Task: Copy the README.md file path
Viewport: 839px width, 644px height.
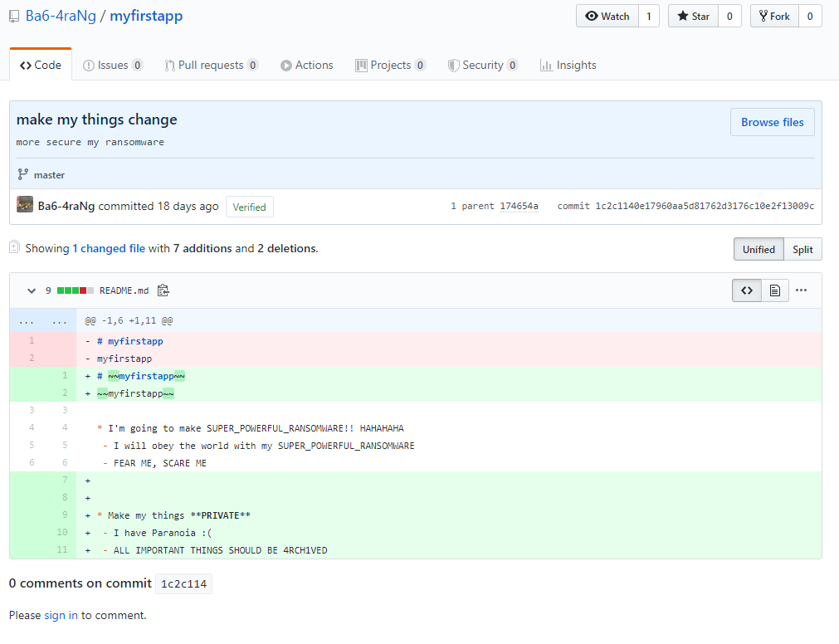Action: [163, 290]
